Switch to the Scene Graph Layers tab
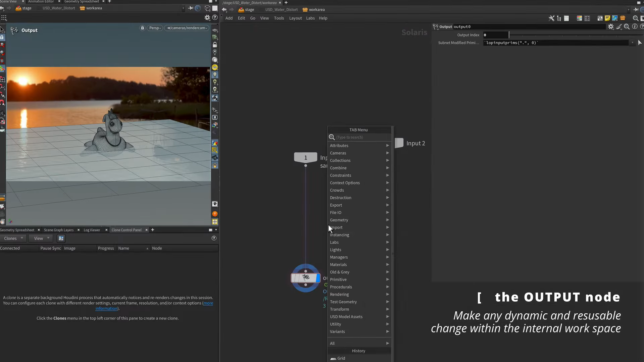Viewport: 644px width, 362px height. 59,230
